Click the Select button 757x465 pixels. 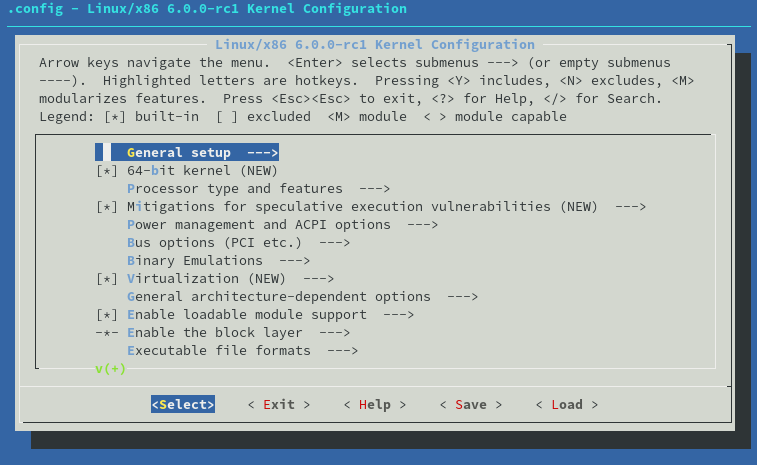tap(183, 405)
